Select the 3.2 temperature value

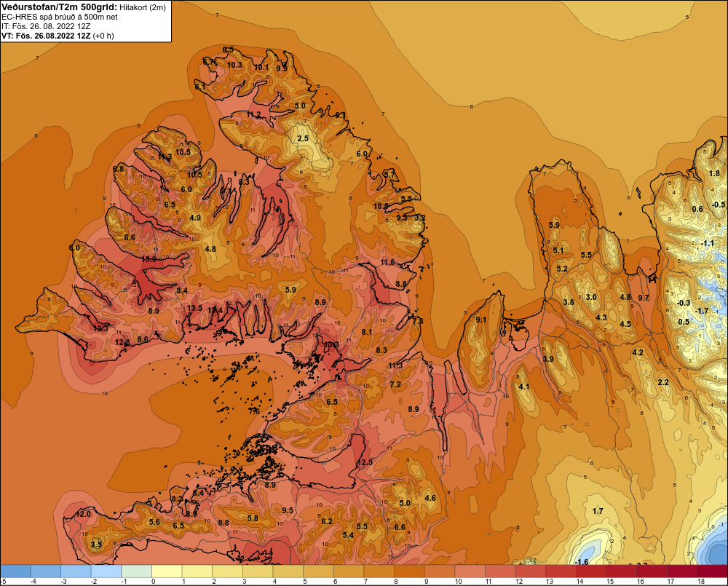coord(420,218)
